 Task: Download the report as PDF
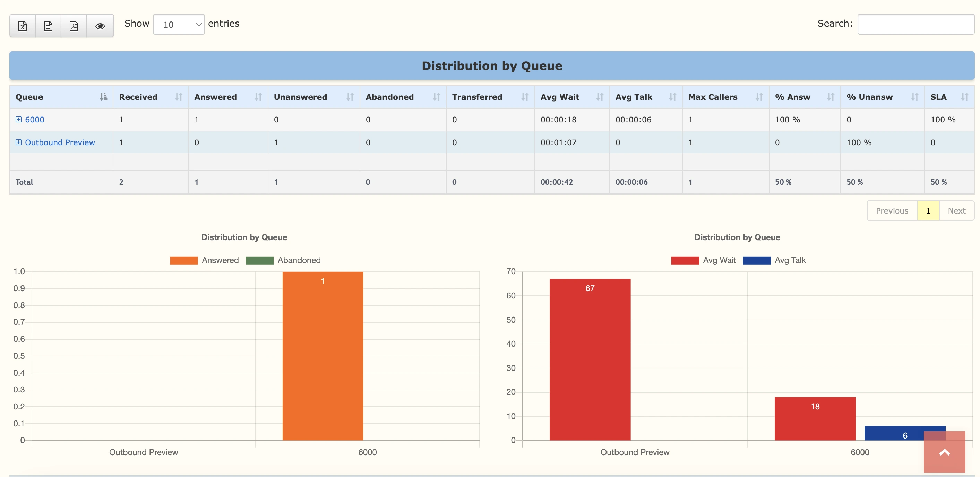pos(74,26)
